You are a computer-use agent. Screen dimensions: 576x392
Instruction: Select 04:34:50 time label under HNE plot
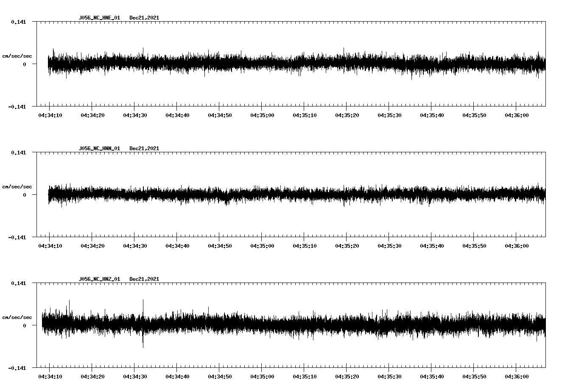220,115
